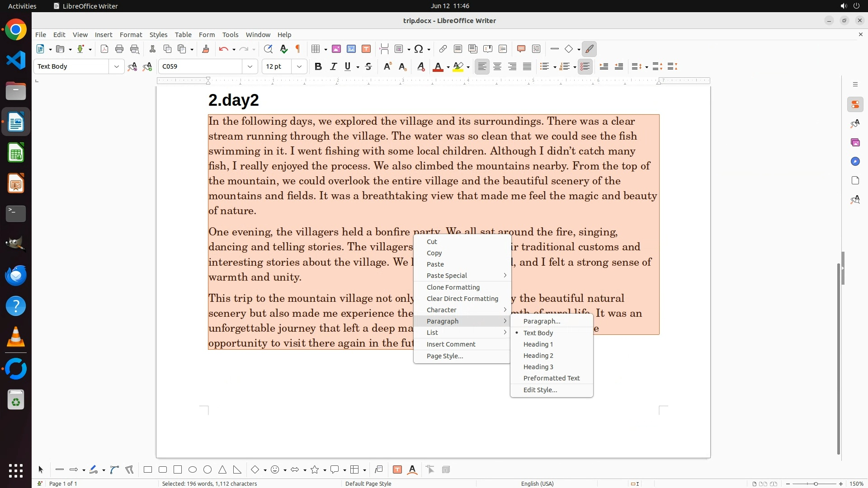Image resolution: width=868 pixels, height=488 pixels.
Task: Click the zoom slider in status bar
Action: coord(816,483)
